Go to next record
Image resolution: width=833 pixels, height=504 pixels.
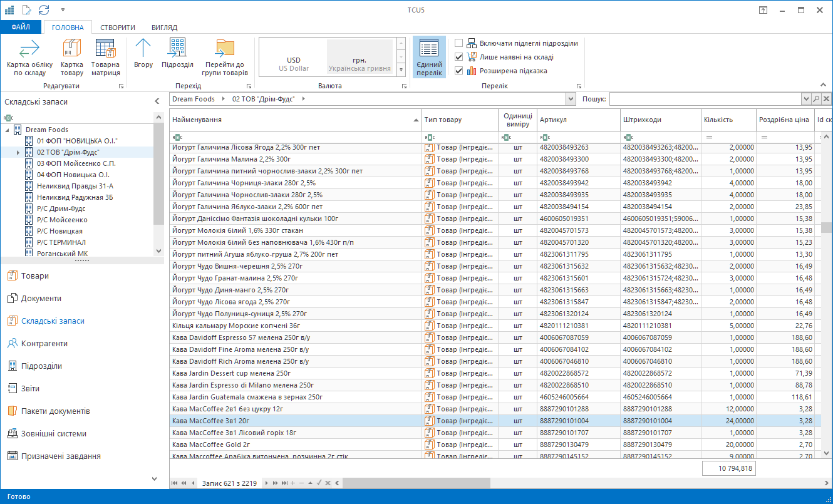click(266, 483)
